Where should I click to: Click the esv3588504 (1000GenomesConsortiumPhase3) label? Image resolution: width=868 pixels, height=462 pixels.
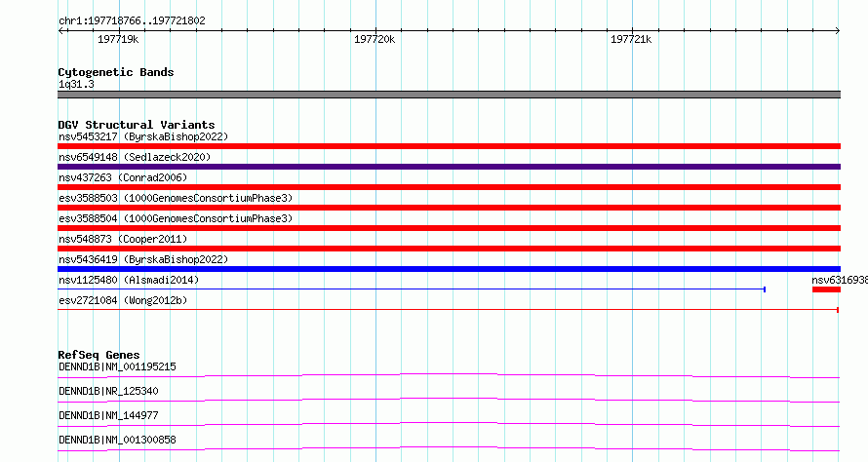coord(176,218)
